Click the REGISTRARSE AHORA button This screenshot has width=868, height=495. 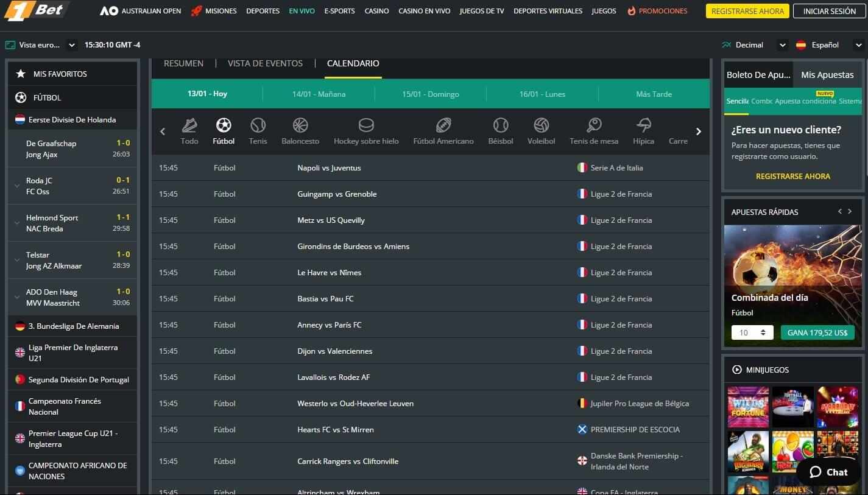point(747,10)
